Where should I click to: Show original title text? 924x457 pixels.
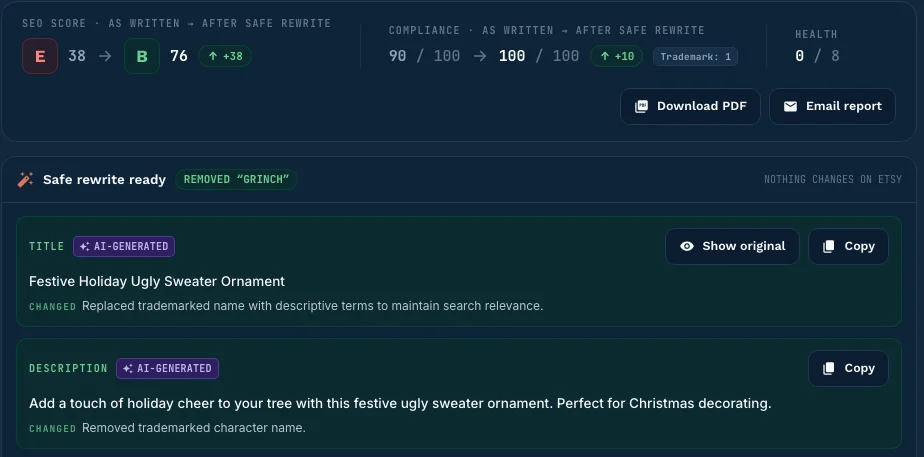[x=732, y=246]
